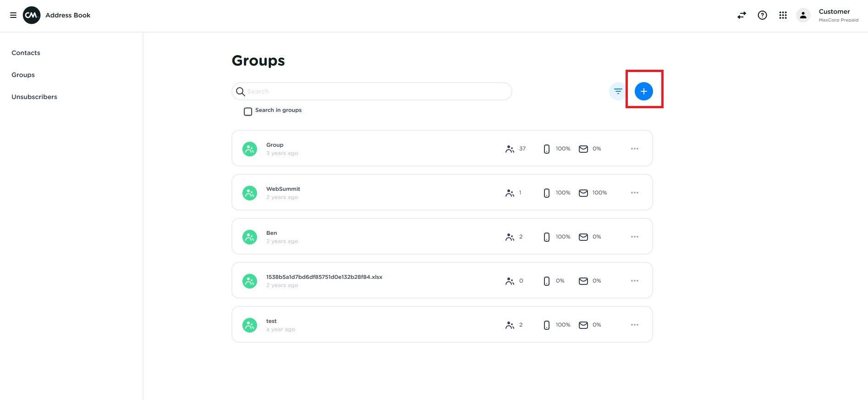Click the user profile avatar

click(803, 15)
